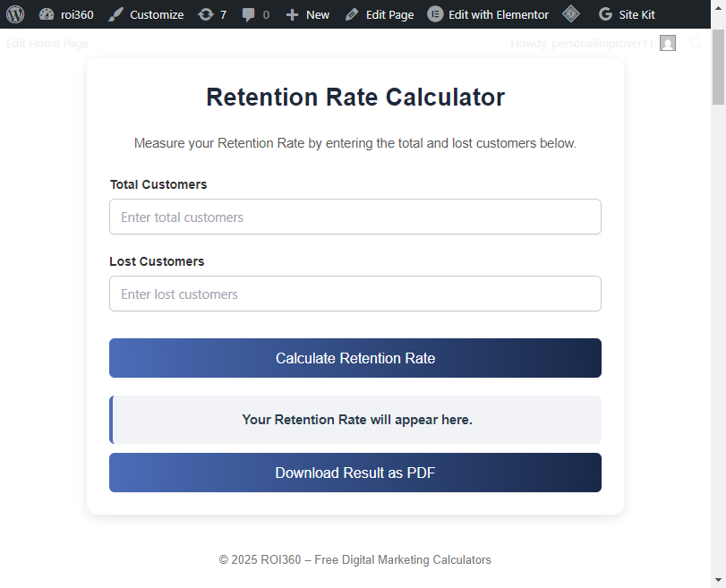Image resolution: width=726 pixels, height=588 pixels.
Task: Open Google Site Kit
Action: coord(627,14)
